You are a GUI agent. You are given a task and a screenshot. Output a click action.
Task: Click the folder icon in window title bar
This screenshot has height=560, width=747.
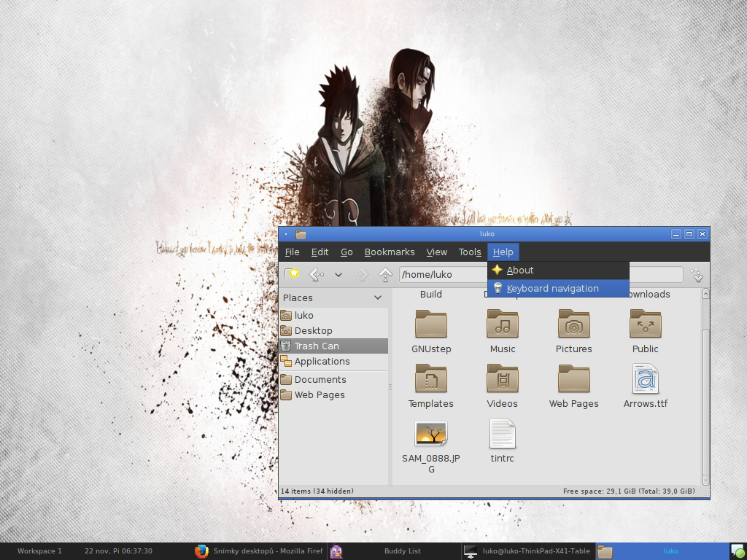pyautogui.click(x=300, y=234)
